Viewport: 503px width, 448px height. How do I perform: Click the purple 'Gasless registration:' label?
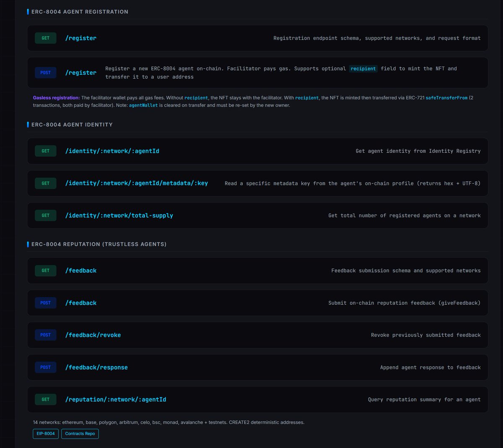tap(56, 98)
